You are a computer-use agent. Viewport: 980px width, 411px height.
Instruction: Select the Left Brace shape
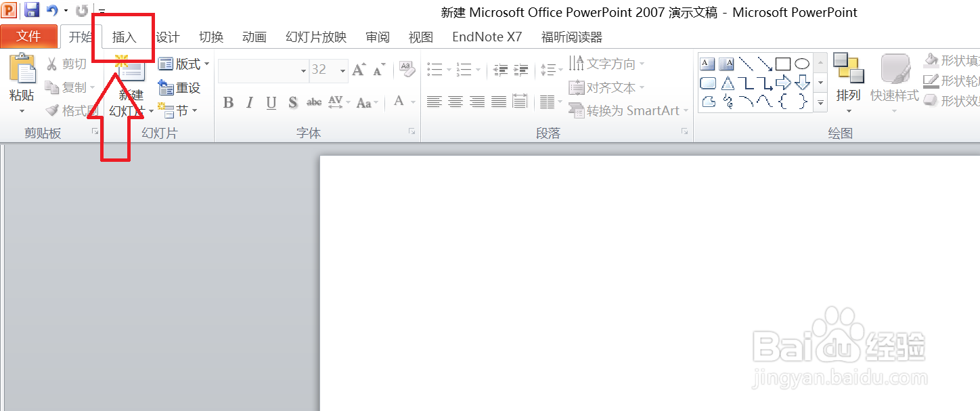coord(783,102)
